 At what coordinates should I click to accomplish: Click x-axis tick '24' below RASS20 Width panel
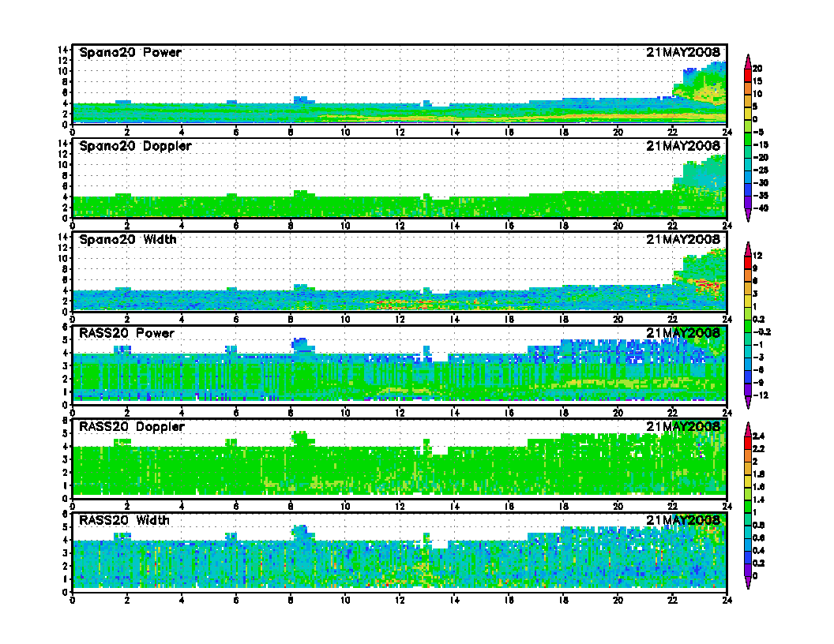[x=727, y=601]
